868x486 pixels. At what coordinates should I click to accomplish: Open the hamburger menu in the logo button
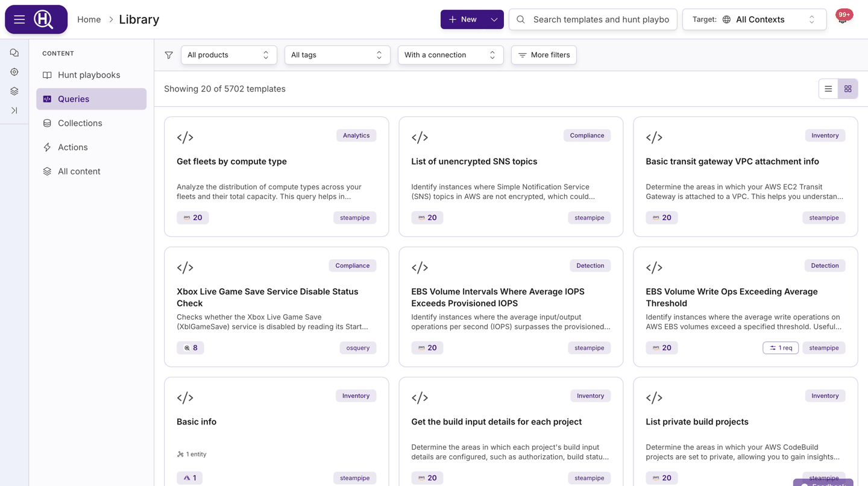tap(19, 19)
